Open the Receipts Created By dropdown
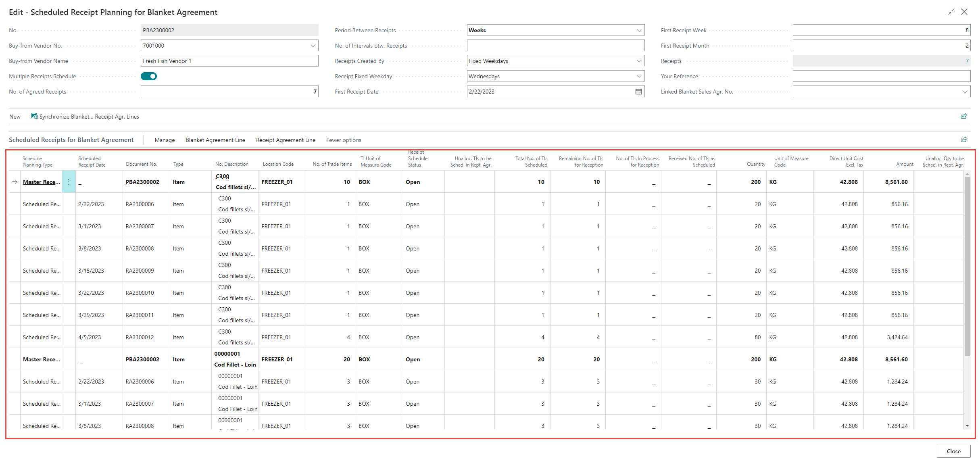 (639, 61)
